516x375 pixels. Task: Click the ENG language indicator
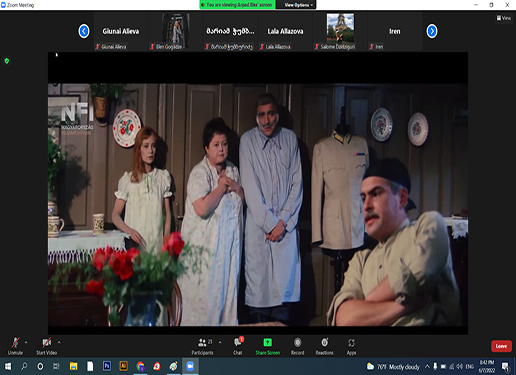[470, 367]
